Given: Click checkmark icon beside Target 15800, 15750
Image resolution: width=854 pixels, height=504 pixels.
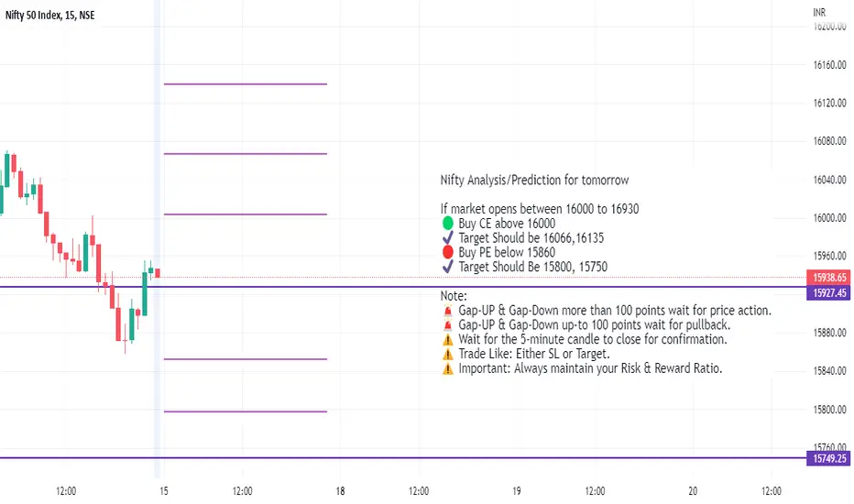Looking at the screenshot, I should 448,267.
